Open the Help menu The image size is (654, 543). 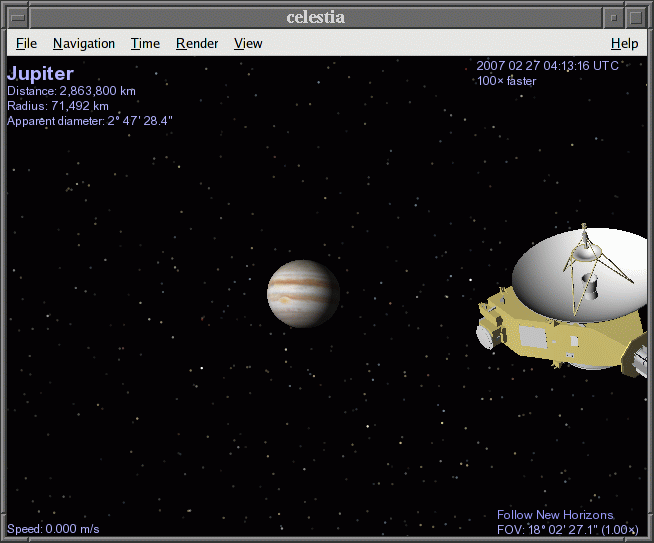[624, 43]
